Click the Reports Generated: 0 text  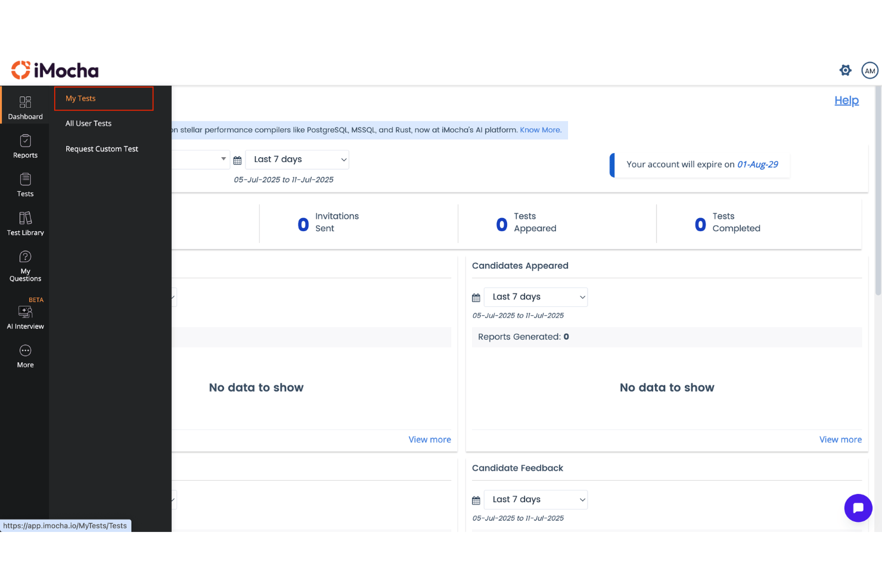(x=523, y=337)
